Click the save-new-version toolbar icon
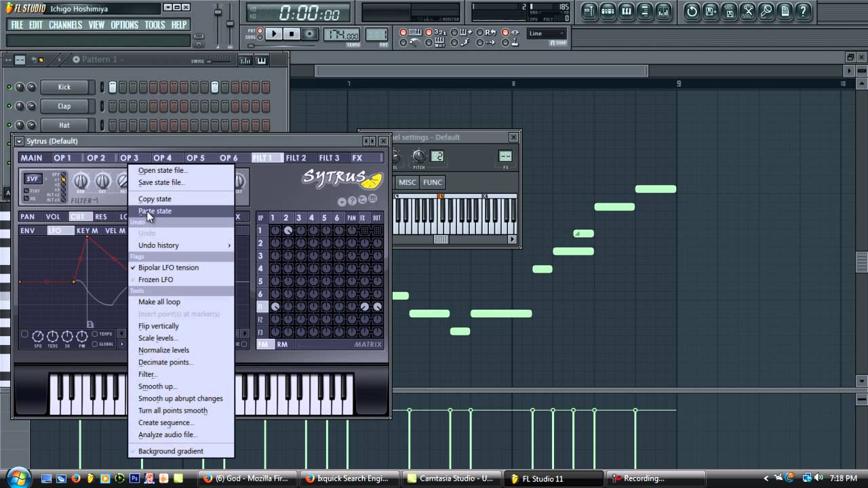This screenshot has height=488, width=868. pos(711,11)
